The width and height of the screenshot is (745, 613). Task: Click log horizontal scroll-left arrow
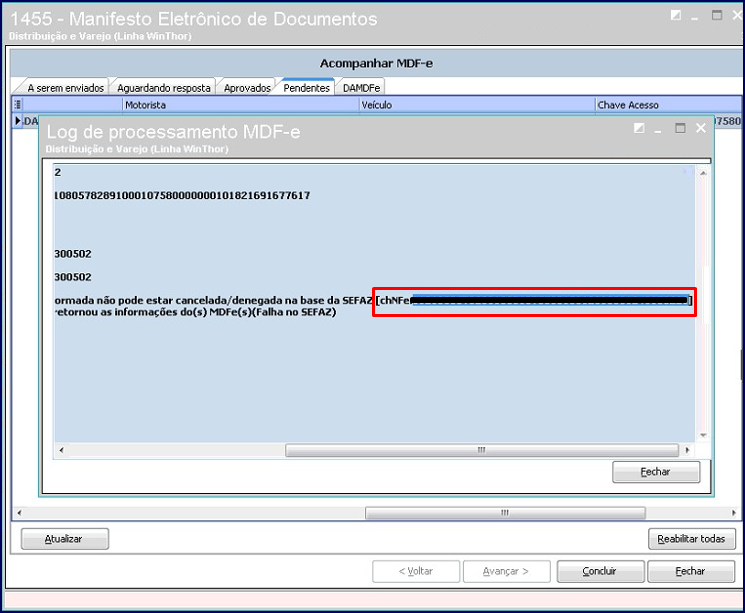(61, 450)
